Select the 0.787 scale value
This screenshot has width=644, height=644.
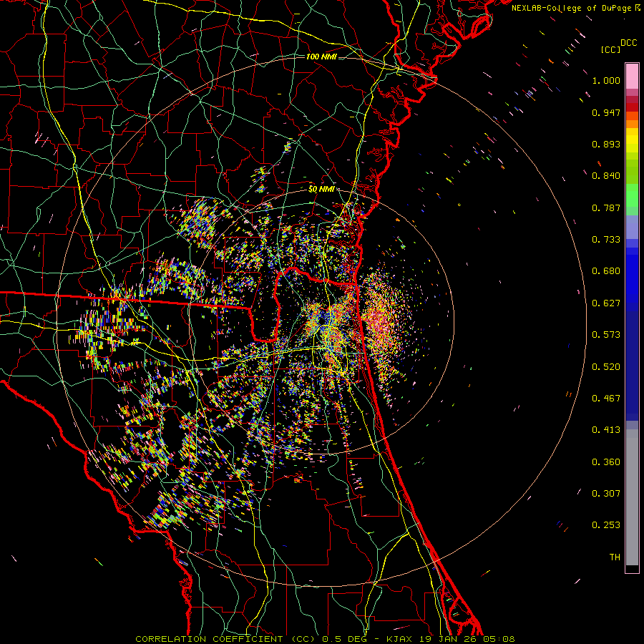click(x=606, y=208)
